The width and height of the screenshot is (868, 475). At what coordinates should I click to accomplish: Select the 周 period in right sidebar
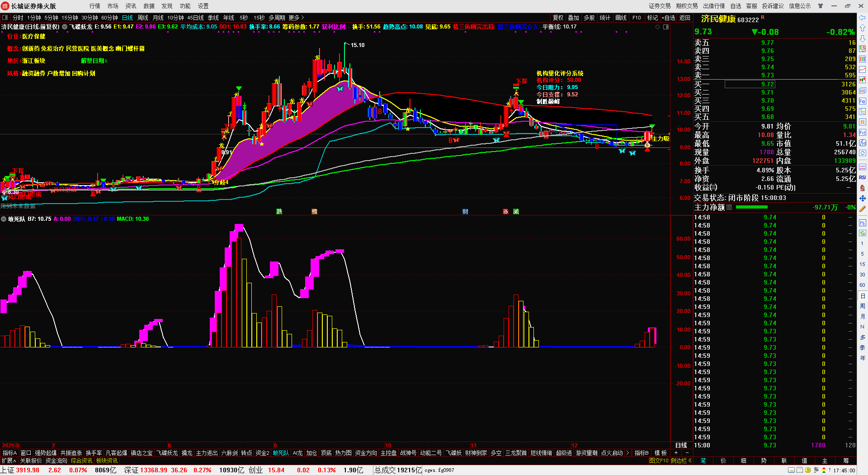point(863,306)
